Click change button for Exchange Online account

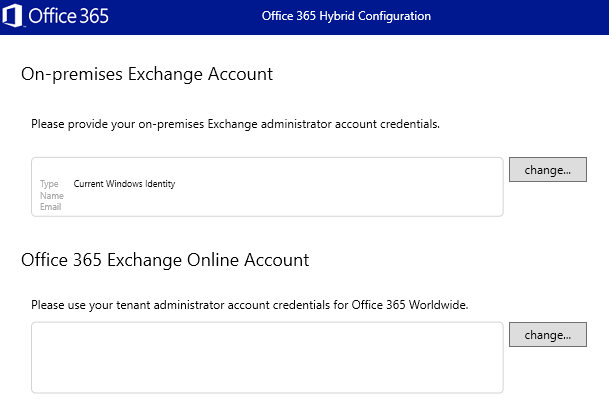point(547,335)
